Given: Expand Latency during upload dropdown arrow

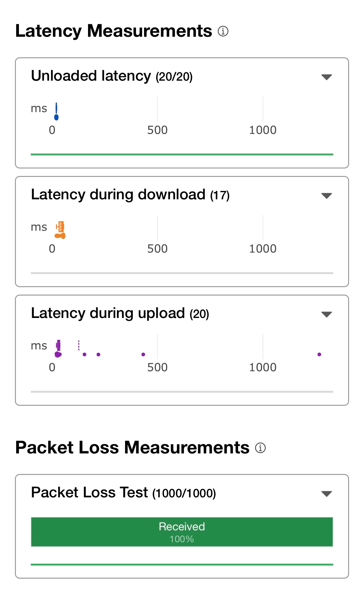Looking at the screenshot, I should click(326, 314).
